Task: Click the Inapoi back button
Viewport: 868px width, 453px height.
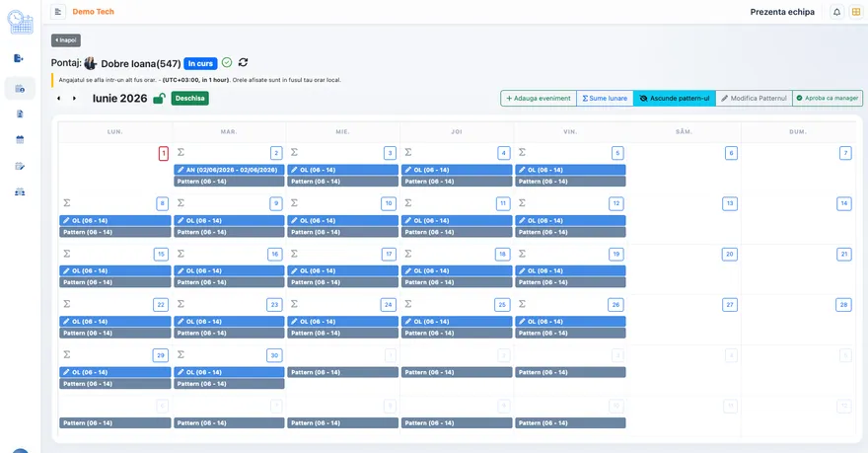Action: click(66, 40)
